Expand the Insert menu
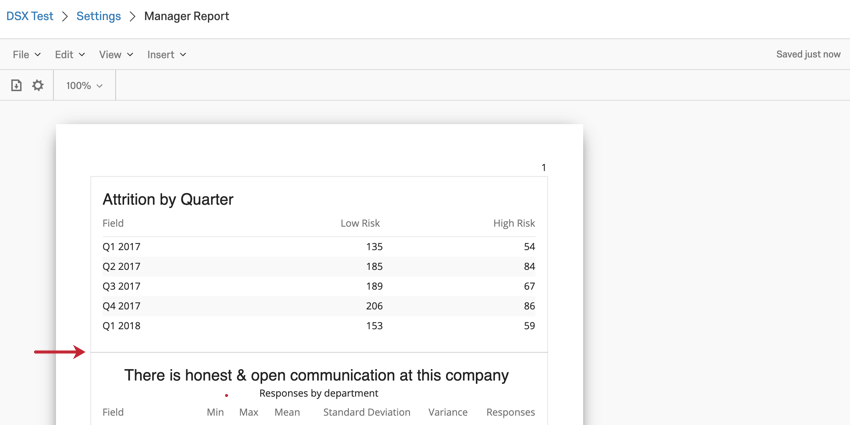The image size is (850, 425). (x=166, y=55)
